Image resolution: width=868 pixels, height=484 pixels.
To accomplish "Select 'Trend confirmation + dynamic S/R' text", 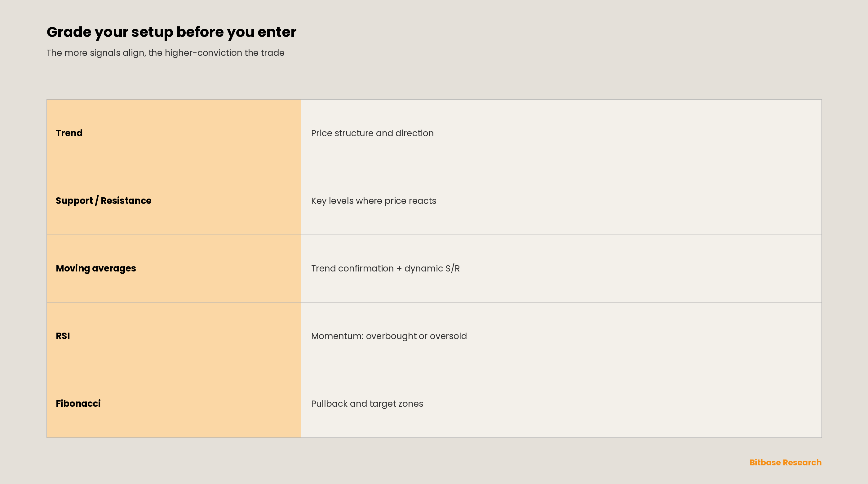I will (x=385, y=268).
